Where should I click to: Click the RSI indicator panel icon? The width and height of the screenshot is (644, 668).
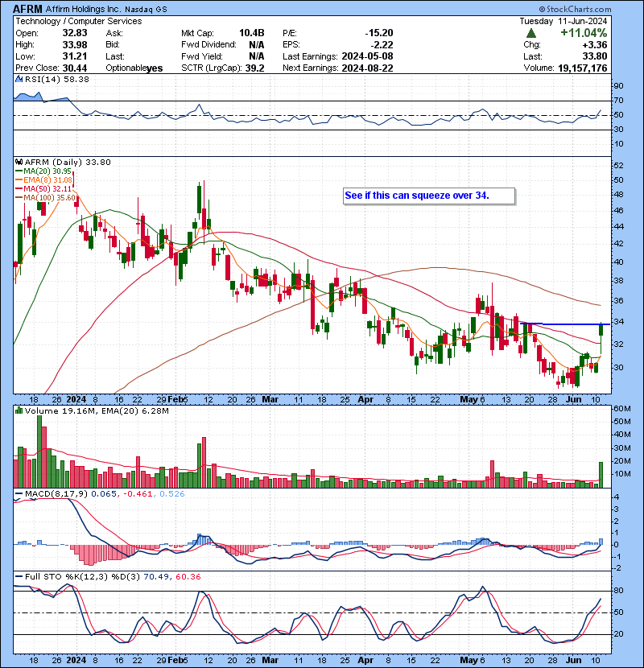19,79
